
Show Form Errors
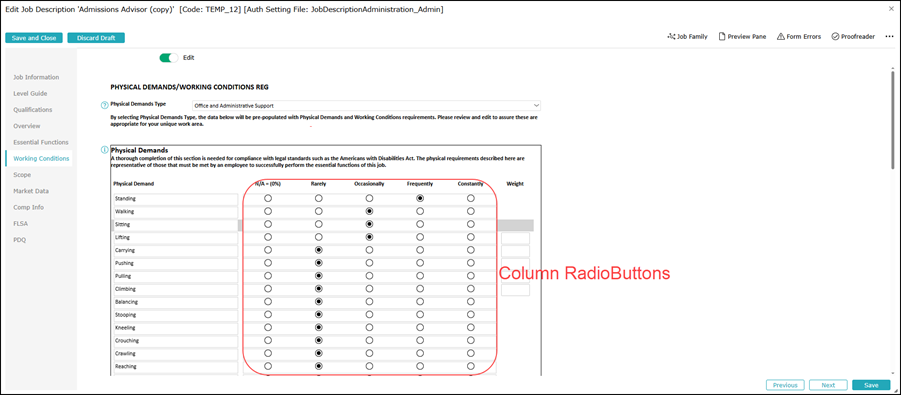coord(799,37)
